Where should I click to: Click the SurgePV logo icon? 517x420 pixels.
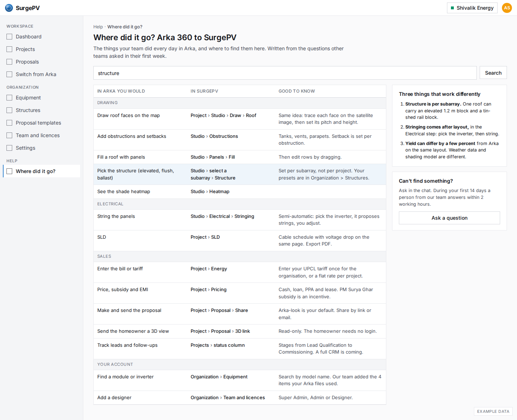coord(9,8)
